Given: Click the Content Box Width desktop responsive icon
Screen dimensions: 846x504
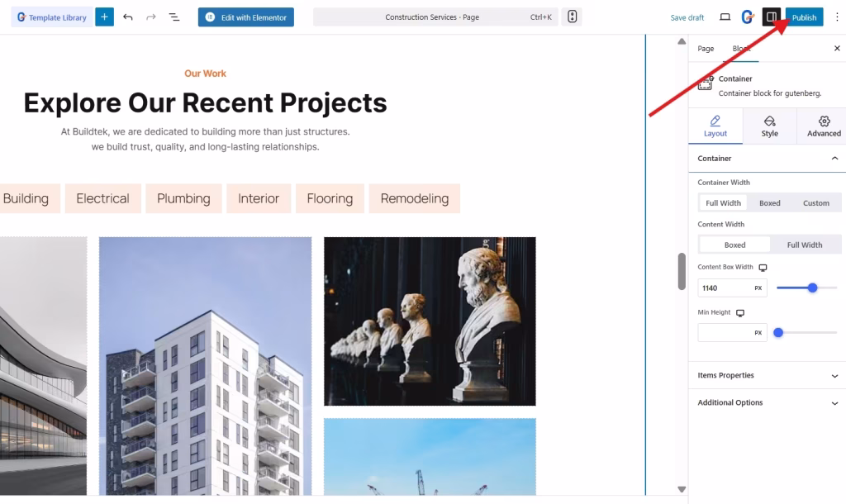Looking at the screenshot, I should coord(763,266).
